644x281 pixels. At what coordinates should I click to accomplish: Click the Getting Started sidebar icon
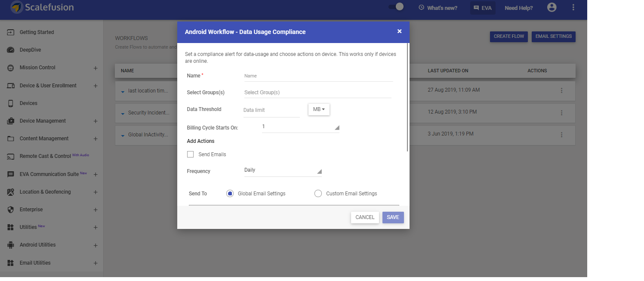pyautogui.click(x=11, y=32)
